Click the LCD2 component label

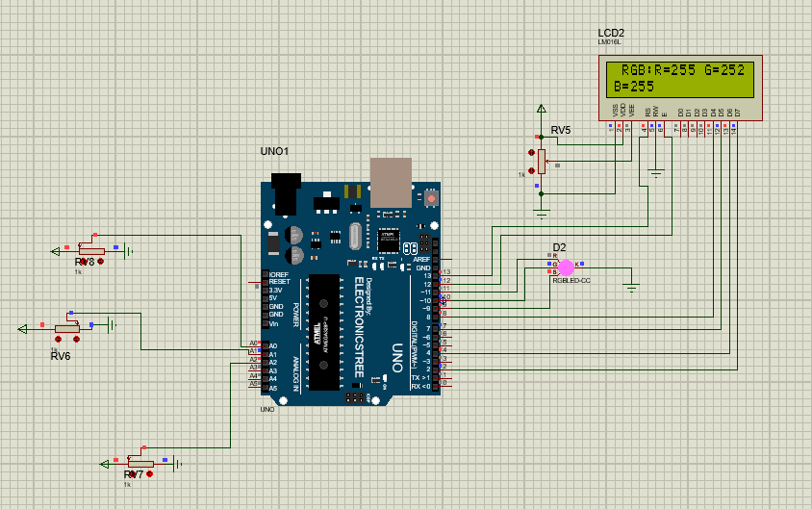tap(611, 33)
